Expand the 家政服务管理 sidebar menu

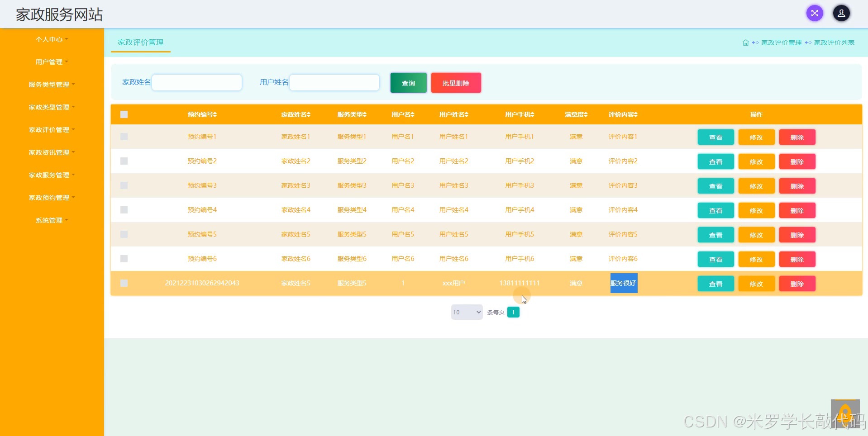(x=52, y=175)
